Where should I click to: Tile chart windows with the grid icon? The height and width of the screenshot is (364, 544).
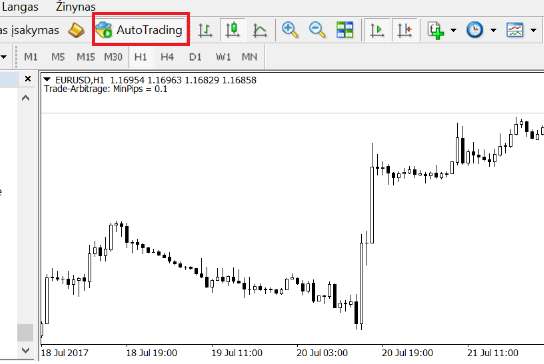pos(345,30)
